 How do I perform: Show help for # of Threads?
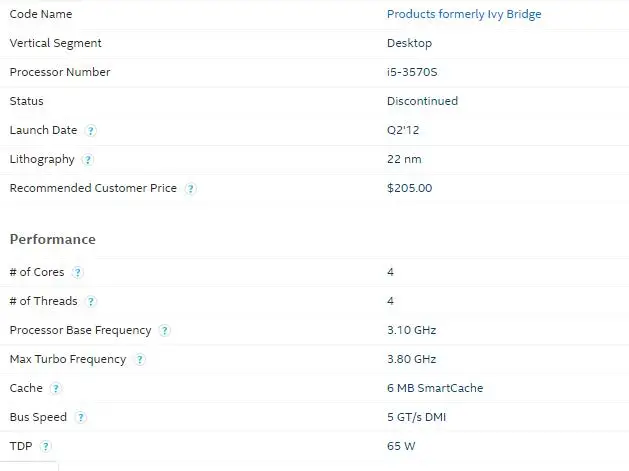(x=91, y=301)
